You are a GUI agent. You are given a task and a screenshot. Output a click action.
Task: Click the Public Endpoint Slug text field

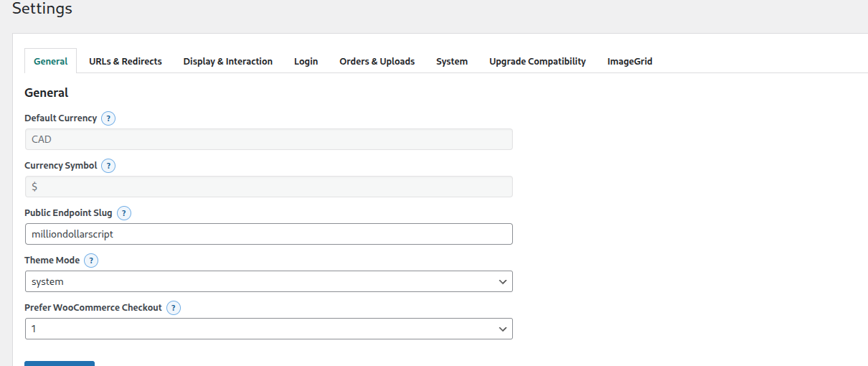click(x=268, y=234)
